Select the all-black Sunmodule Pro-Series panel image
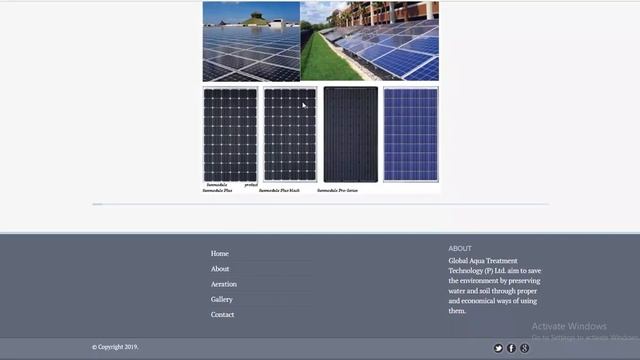640x360 pixels. [351, 134]
